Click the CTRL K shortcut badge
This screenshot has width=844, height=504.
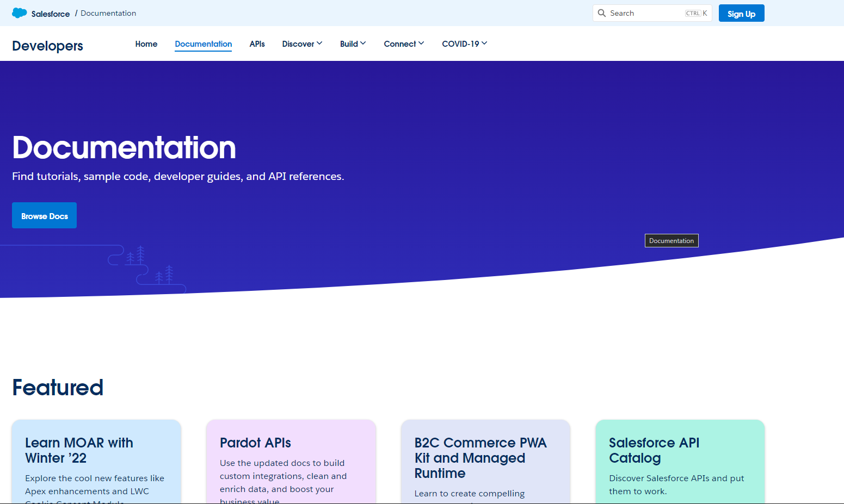(x=696, y=13)
